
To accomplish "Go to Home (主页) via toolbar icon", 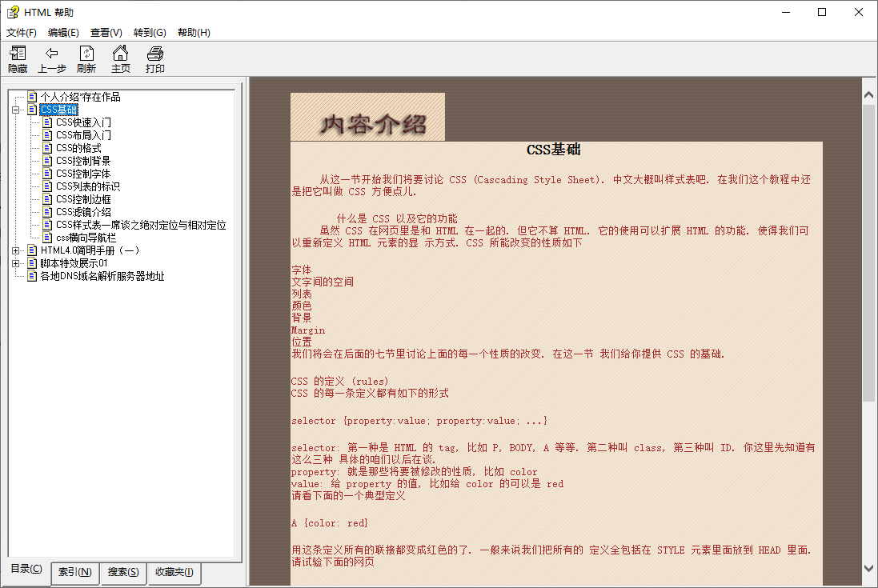I will click(x=121, y=54).
